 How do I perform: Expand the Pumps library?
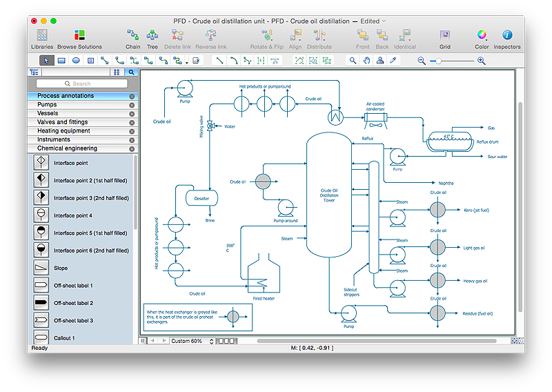(x=47, y=105)
